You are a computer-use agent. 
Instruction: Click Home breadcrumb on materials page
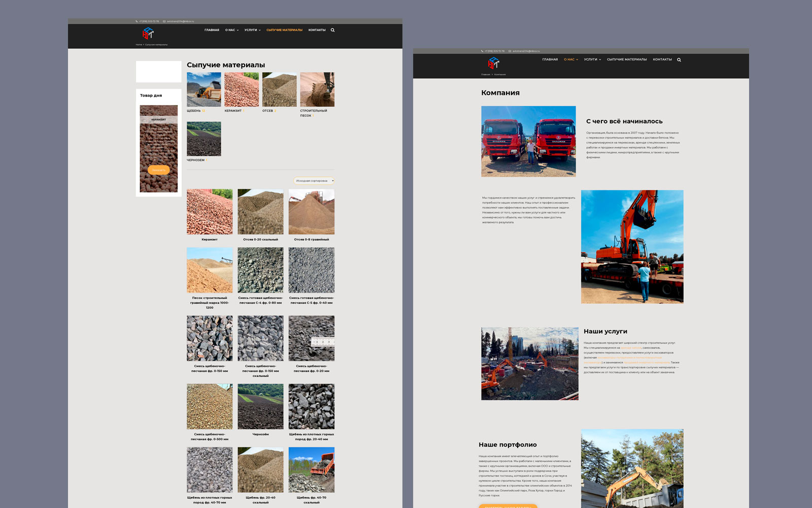pyautogui.click(x=139, y=45)
